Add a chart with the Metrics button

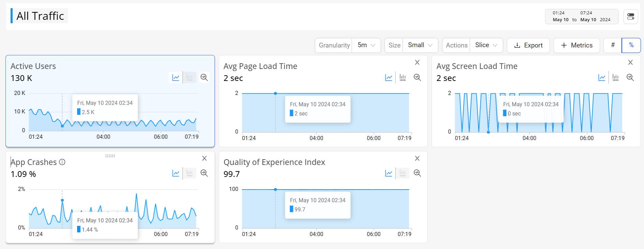[x=576, y=45]
